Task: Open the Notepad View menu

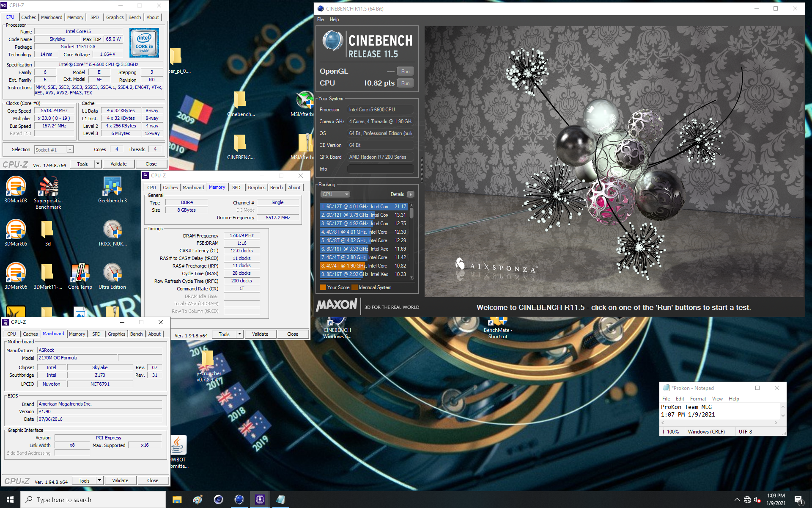Action: 717,399
